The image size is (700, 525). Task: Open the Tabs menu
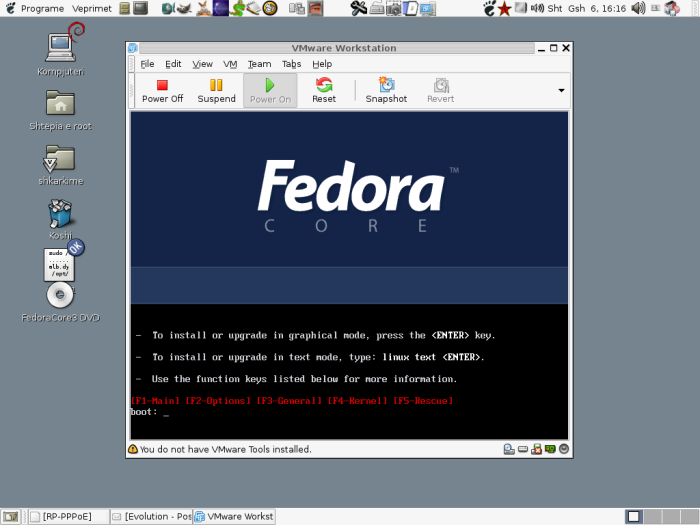click(x=292, y=64)
